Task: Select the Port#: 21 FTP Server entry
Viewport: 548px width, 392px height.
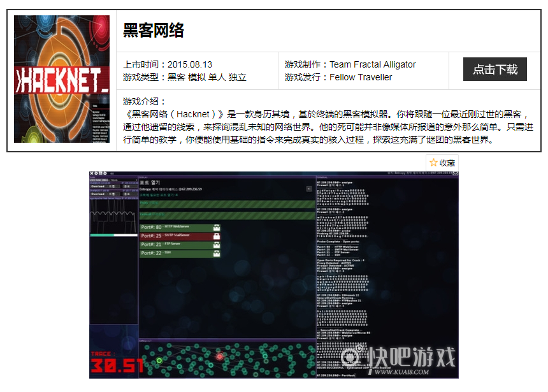Action: 180,245
